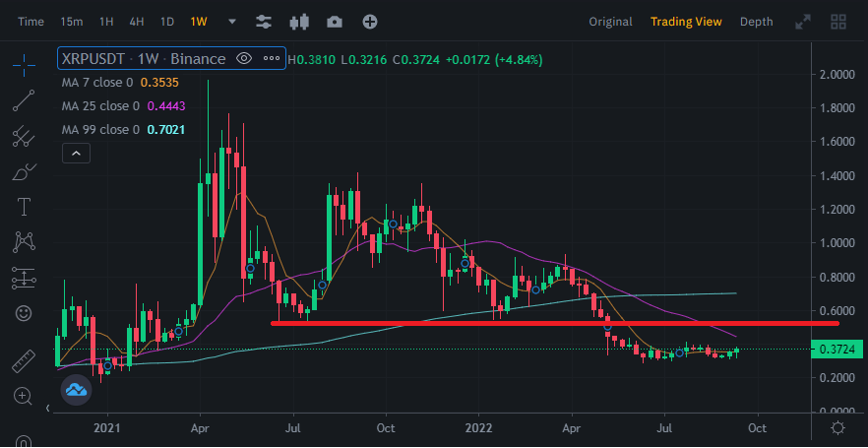Select the text annotation tool
The image size is (868, 448).
pos(24,207)
